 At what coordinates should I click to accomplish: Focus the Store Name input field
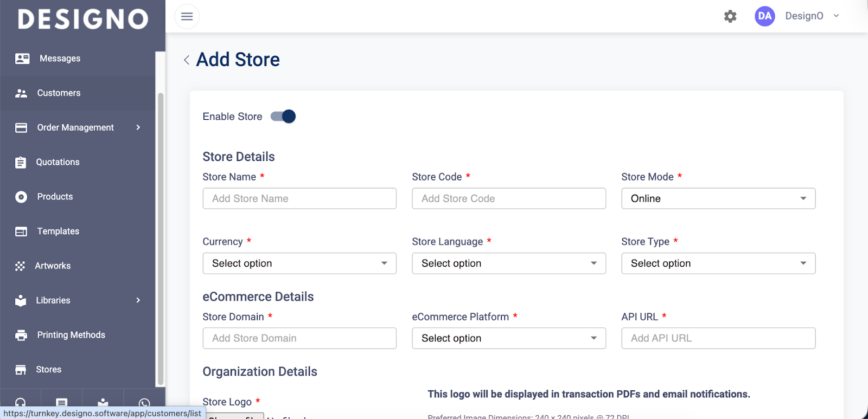click(299, 198)
